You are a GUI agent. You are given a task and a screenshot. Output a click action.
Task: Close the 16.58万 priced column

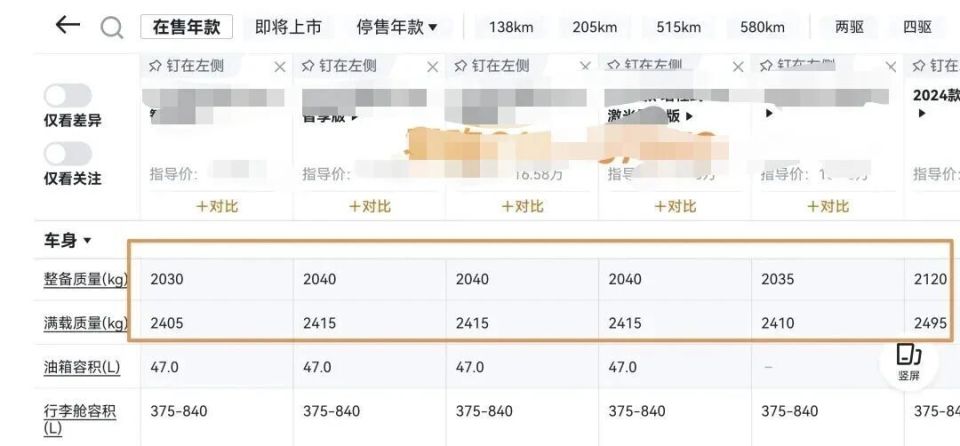[585, 67]
